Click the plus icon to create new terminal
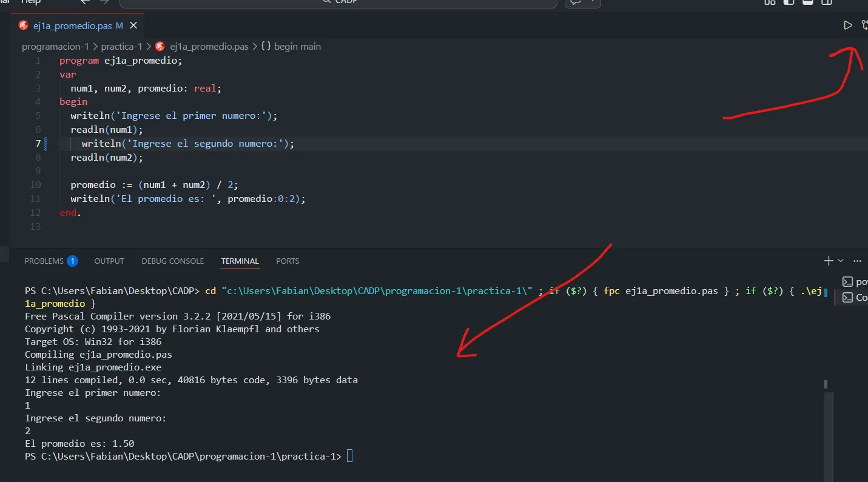The height and width of the screenshot is (482, 868). point(828,261)
